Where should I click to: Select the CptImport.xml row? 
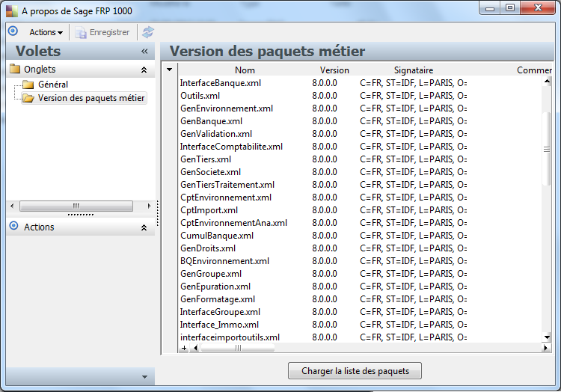point(360,210)
